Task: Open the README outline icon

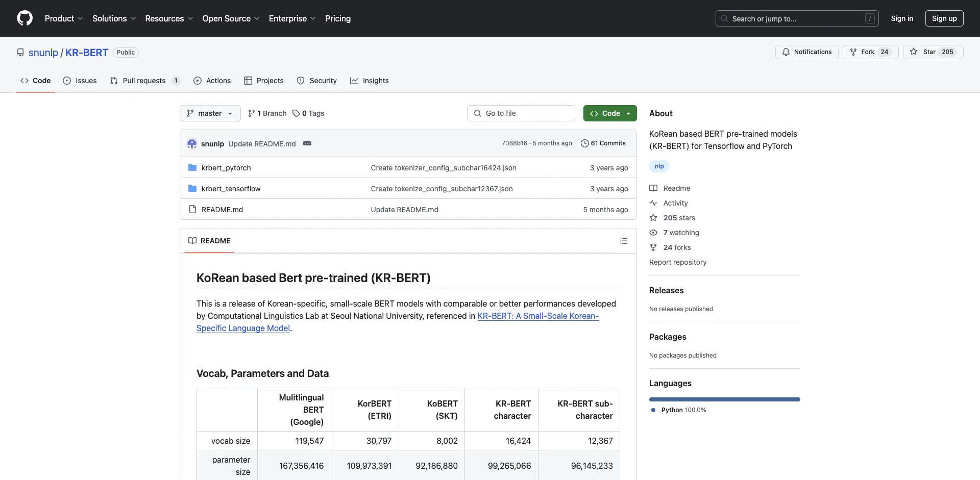Action: click(624, 241)
